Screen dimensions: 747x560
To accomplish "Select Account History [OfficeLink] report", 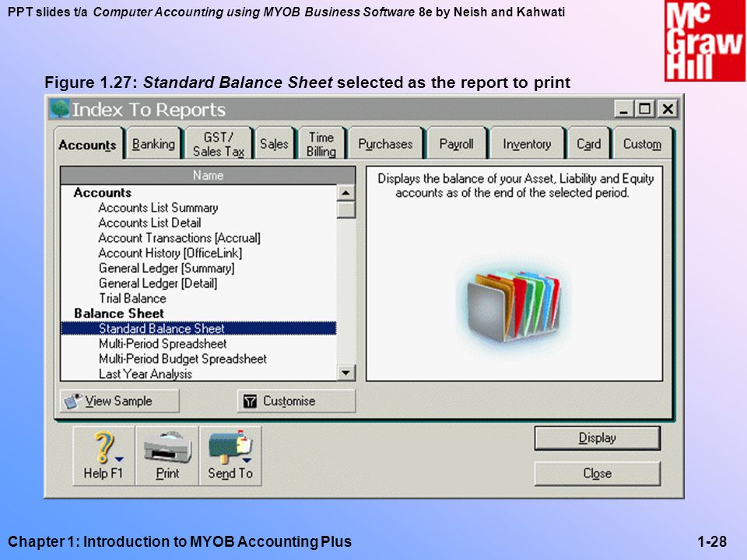I will (170, 254).
